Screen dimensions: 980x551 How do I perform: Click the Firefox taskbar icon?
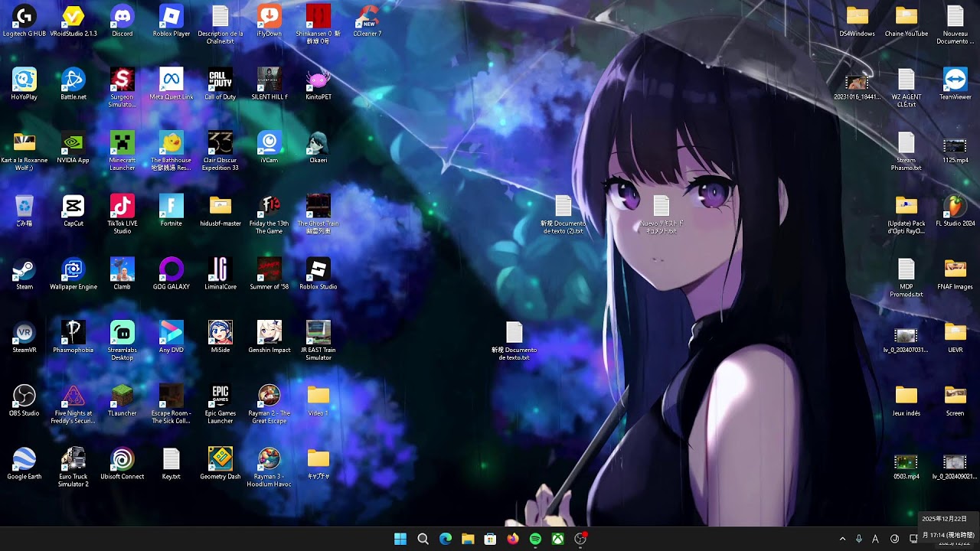pyautogui.click(x=513, y=539)
